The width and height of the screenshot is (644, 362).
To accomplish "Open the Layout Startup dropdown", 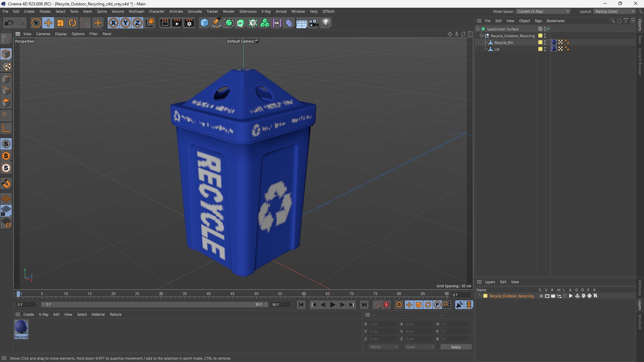I will tap(614, 11).
